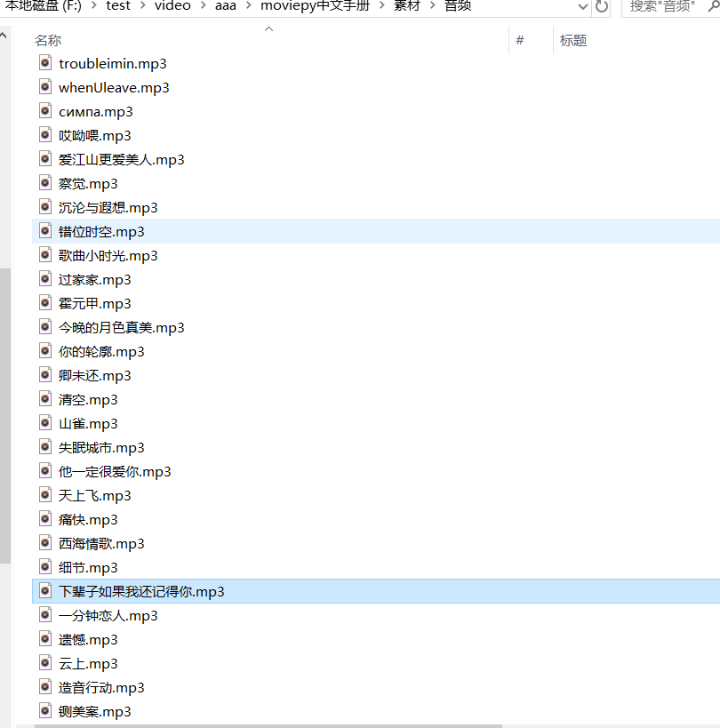Expand chevron after 素材 in path

(x=433, y=6)
